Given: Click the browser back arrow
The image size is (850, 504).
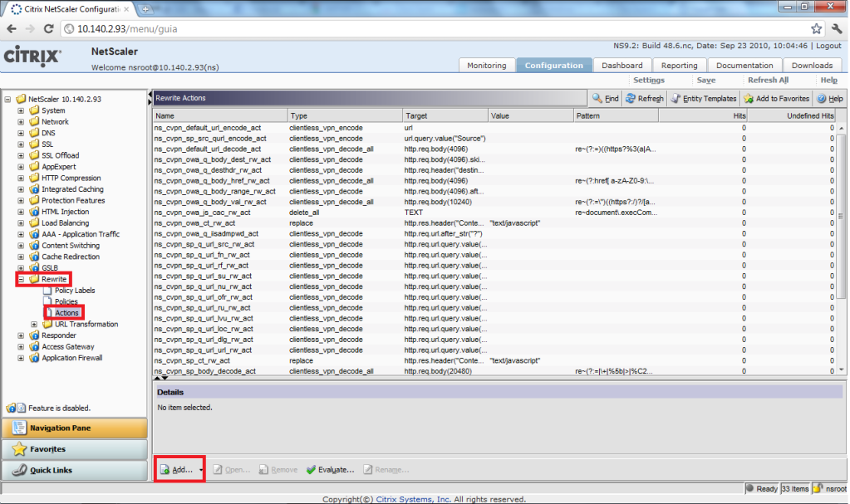Looking at the screenshot, I should click(12, 29).
